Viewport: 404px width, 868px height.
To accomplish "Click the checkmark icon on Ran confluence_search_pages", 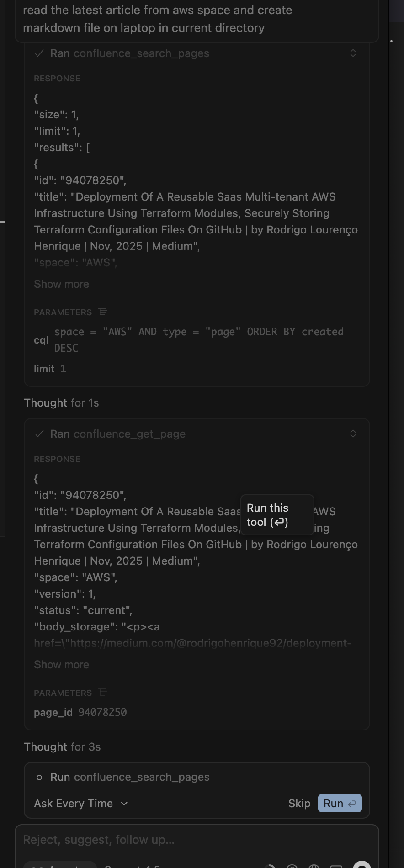I will [x=40, y=53].
